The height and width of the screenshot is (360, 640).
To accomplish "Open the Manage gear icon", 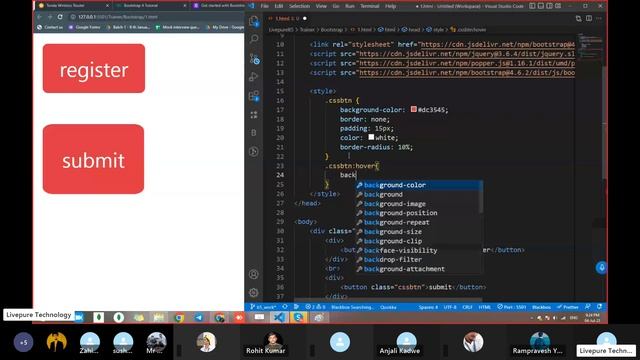I will [x=253, y=293].
